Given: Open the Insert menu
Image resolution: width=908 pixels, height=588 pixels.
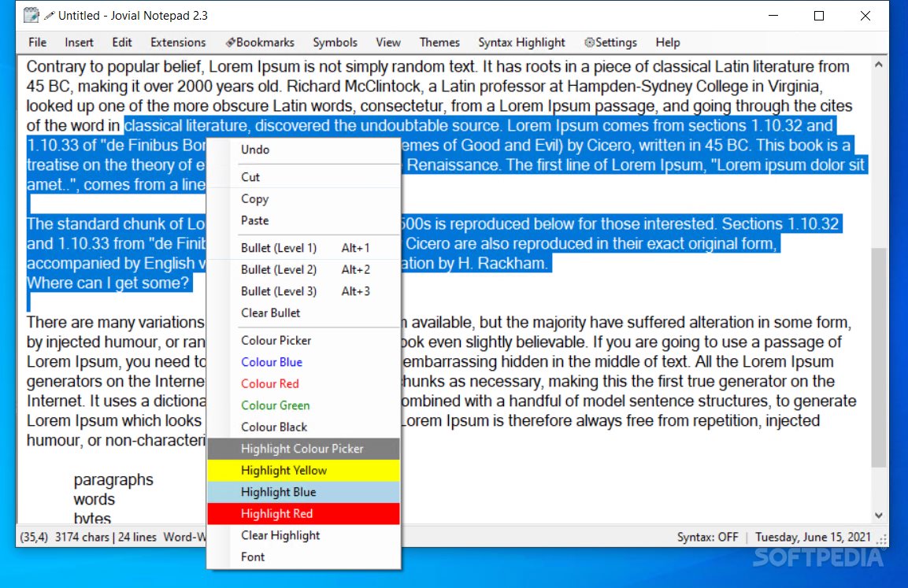Looking at the screenshot, I should click(x=79, y=43).
